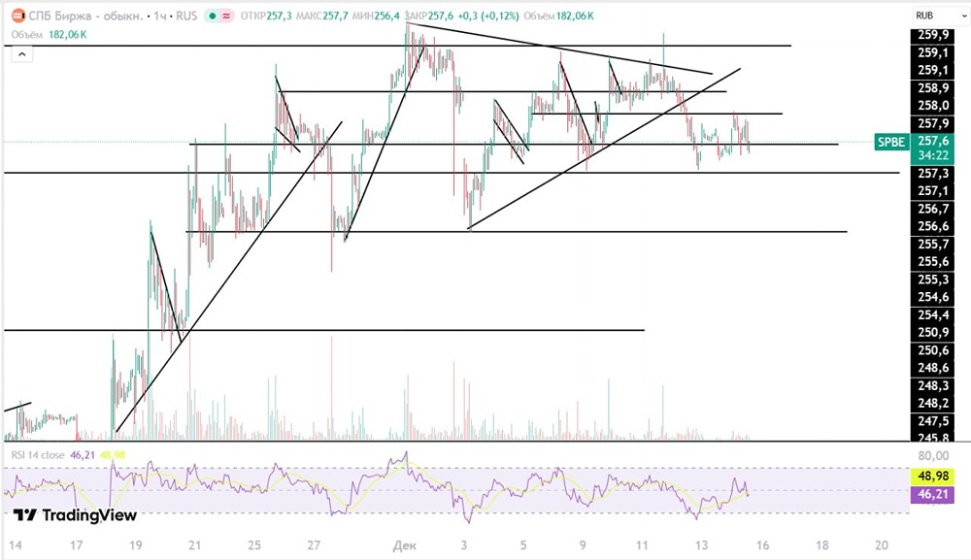The width and height of the screenshot is (971, 560).
Task: Click the yellow 48,98 label on RSI scale
Action: pos(932,476)
